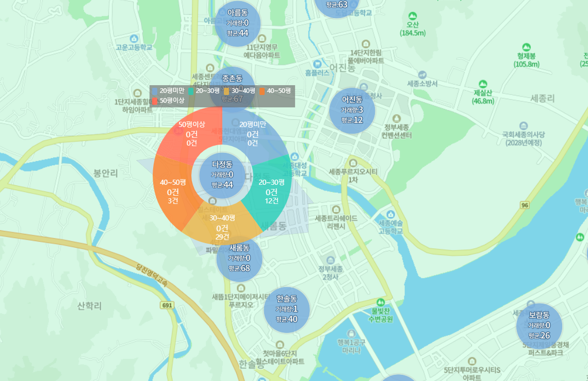Click the 산학리 place label
588x381 pixels.
coord(90,306)
